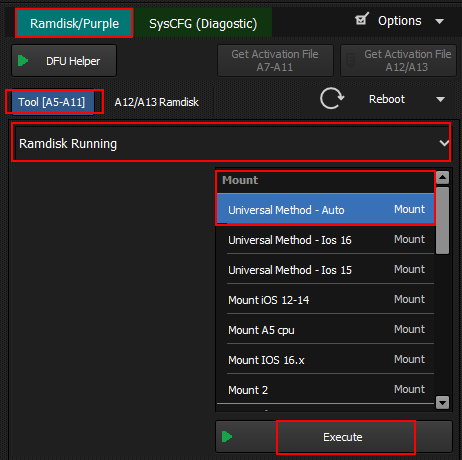Screen dimensions: 462x460
Task: Click the green play icon beside Execute
Action: coord(227,436)
